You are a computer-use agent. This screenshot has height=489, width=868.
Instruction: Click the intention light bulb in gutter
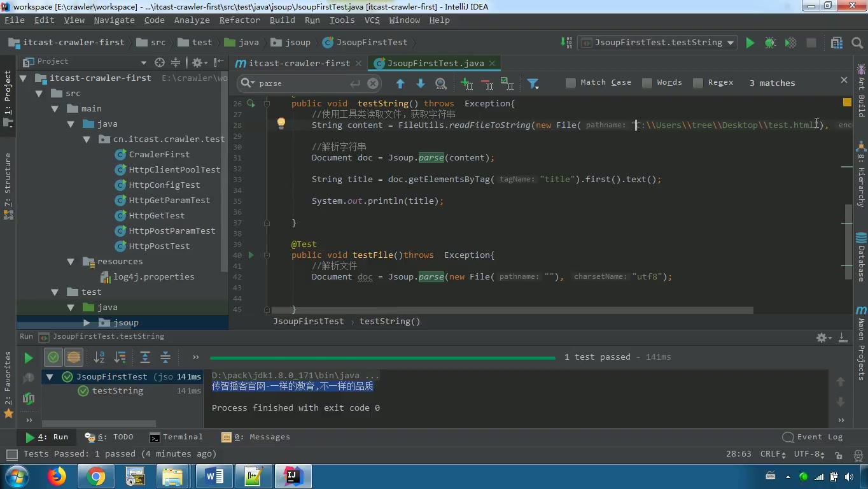[x=281, y=123]
